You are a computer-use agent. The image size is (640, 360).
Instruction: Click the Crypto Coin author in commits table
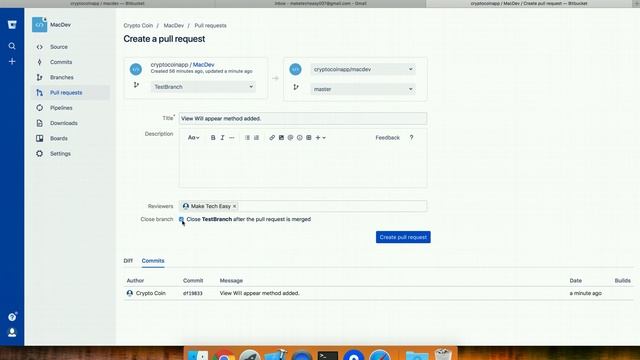point(151,293)
